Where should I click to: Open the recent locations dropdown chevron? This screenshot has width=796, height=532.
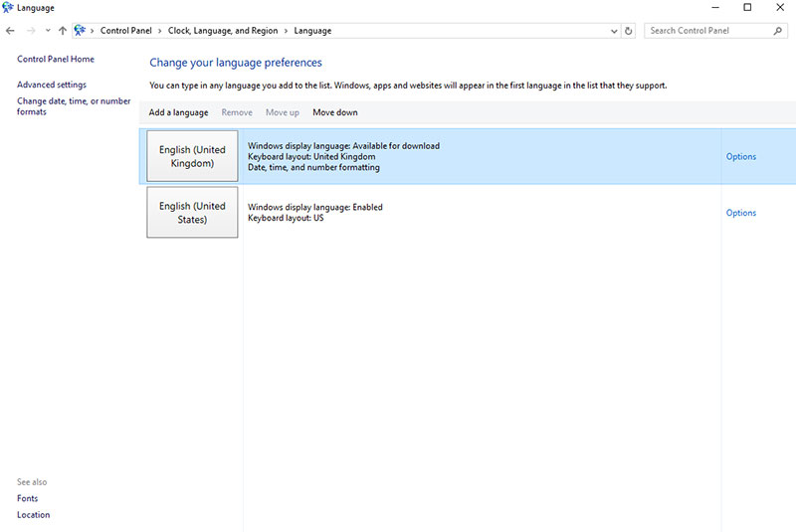pos(47,31)
